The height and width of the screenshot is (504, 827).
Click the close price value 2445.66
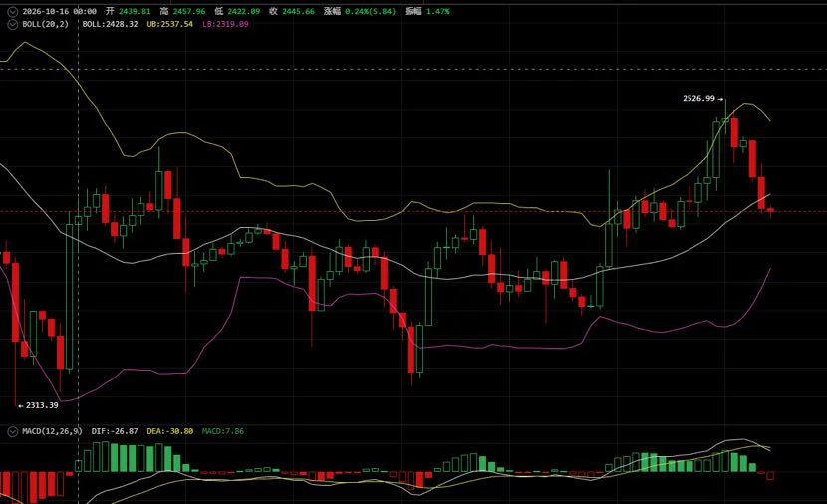click(299, 11)
